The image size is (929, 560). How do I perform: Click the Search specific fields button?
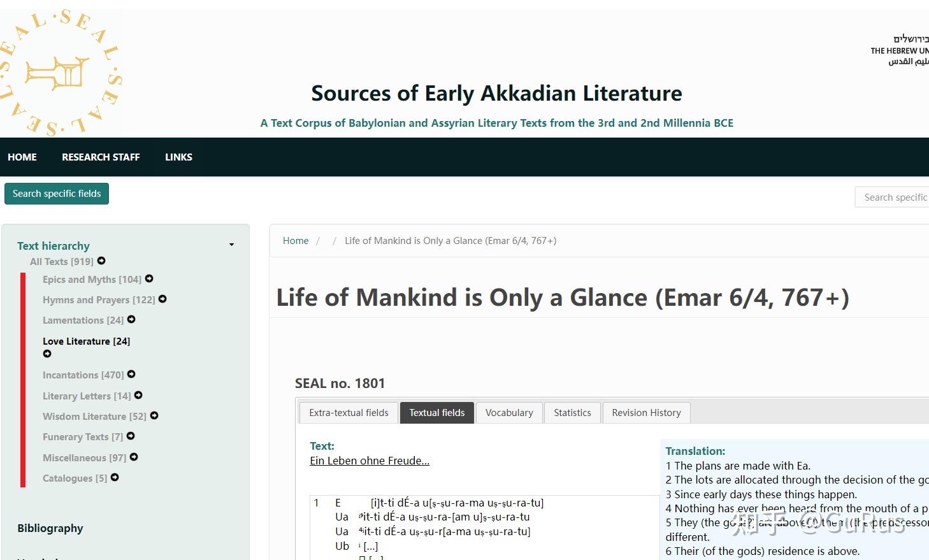point(57,194)
